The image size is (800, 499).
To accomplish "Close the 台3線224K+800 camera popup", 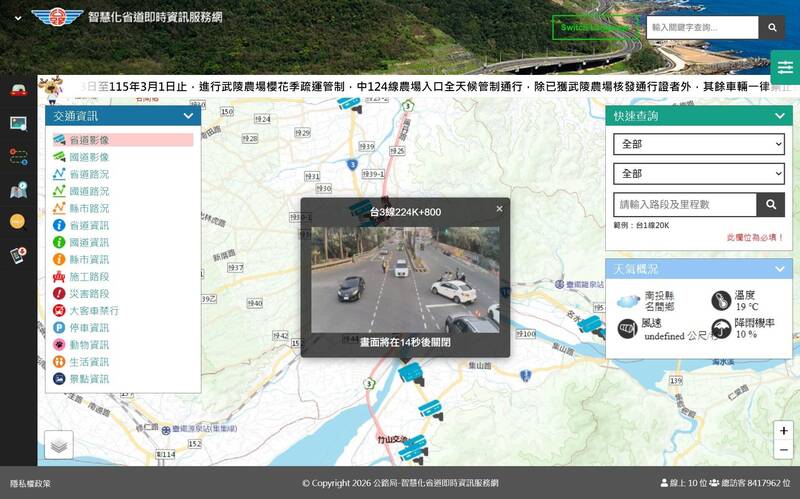I will click(x=499, y=209).
